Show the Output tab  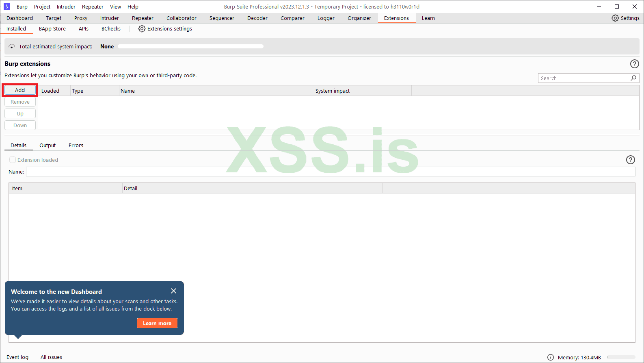[48, 145]
